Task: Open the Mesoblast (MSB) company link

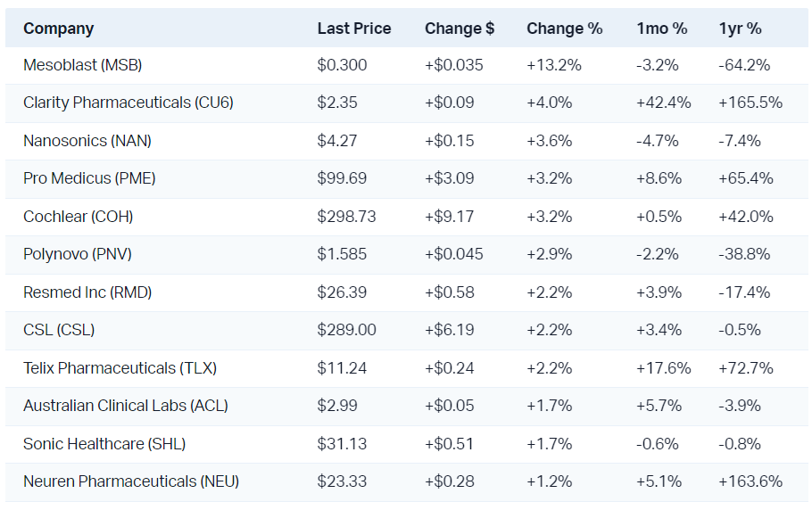Action: pos(82,65)
